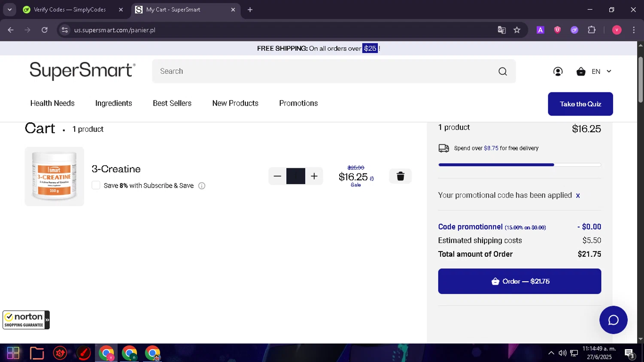This screenshot has height=362, width=644.
Task: Open the 3-Creatine product name link
Action: 116,169
